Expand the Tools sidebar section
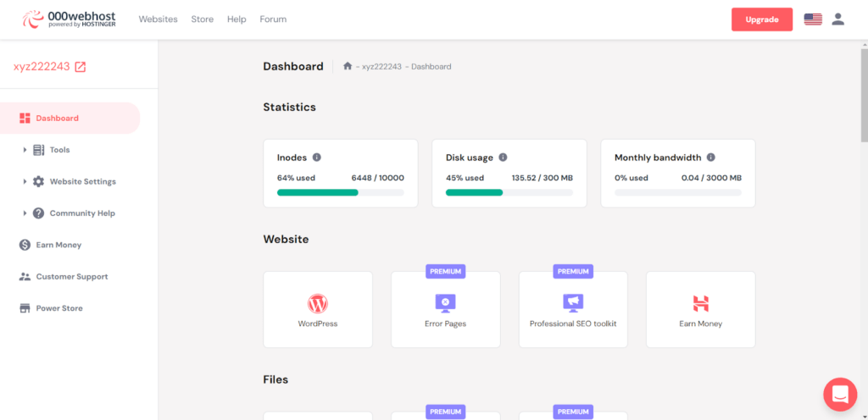The image size is (868, 420). click(59, 150)
